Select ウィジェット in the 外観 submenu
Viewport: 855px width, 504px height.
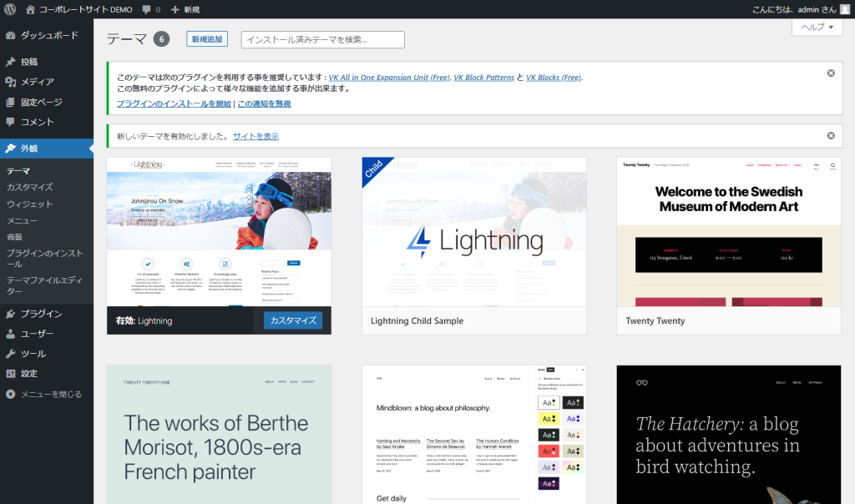(x=30, y=204)
